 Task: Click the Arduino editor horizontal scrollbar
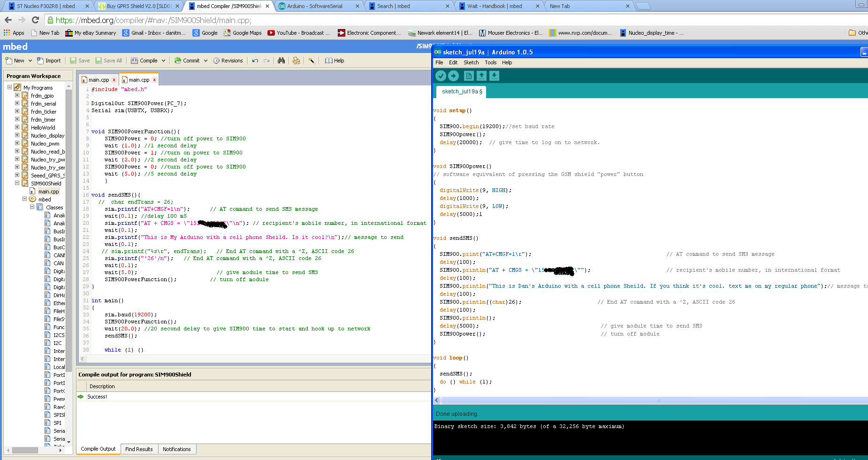coord(657,400)
